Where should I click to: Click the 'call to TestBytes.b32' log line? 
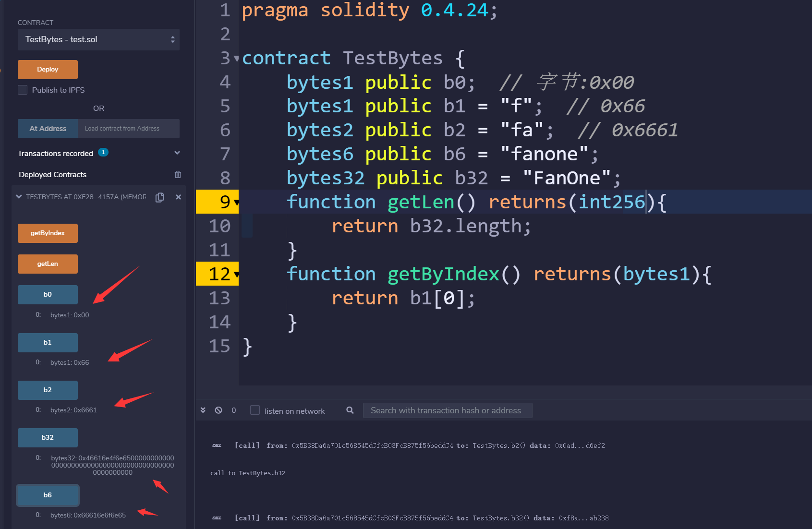click(248, 473)
